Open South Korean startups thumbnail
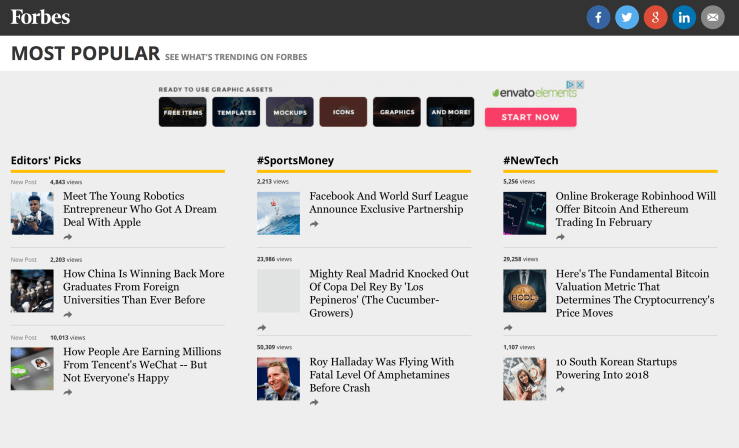Image resolution: width=739 pixels, height=448 pixels. coord(524,379)
